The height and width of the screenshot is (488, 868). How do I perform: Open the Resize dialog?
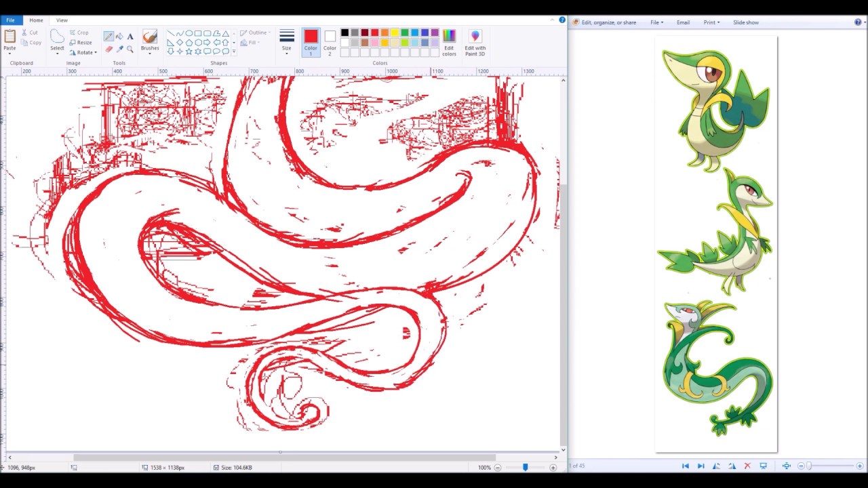coord(81,43)
